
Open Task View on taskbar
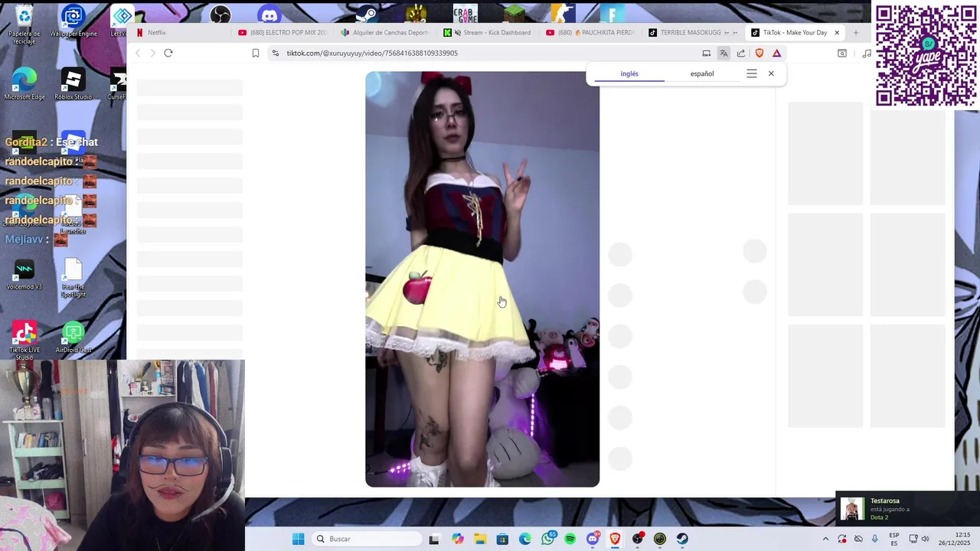tap(434, 539)
